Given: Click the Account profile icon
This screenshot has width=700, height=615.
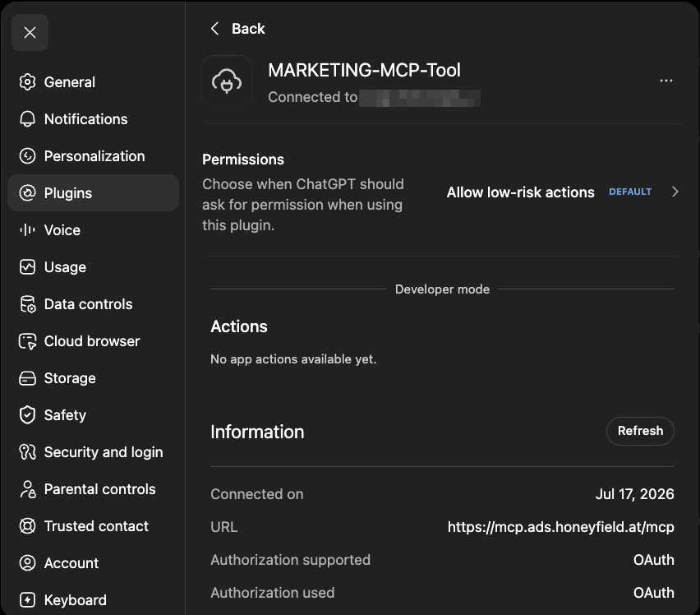Looking at the screenshot, I should click(x=27, y=562).
